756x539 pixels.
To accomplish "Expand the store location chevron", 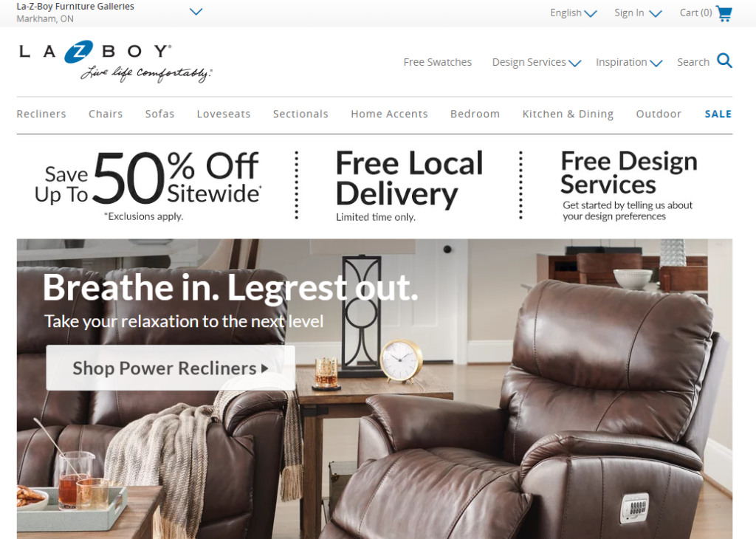I will [x=196, y=12].
